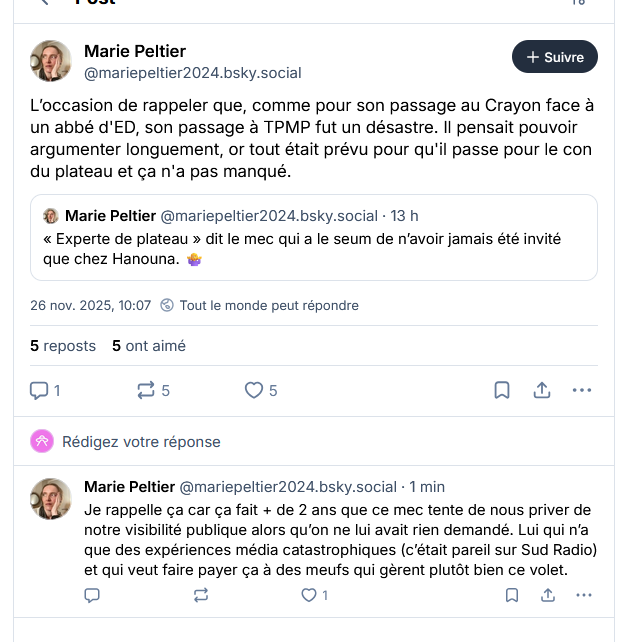Viewport: 640px width, 642px height.
Task: See who liked via "5 ont aimé"
Action: 149,346
